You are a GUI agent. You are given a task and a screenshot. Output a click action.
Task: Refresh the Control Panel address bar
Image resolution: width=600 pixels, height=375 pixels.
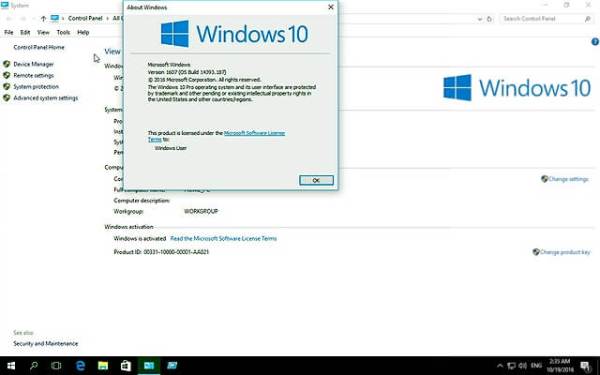489,19
